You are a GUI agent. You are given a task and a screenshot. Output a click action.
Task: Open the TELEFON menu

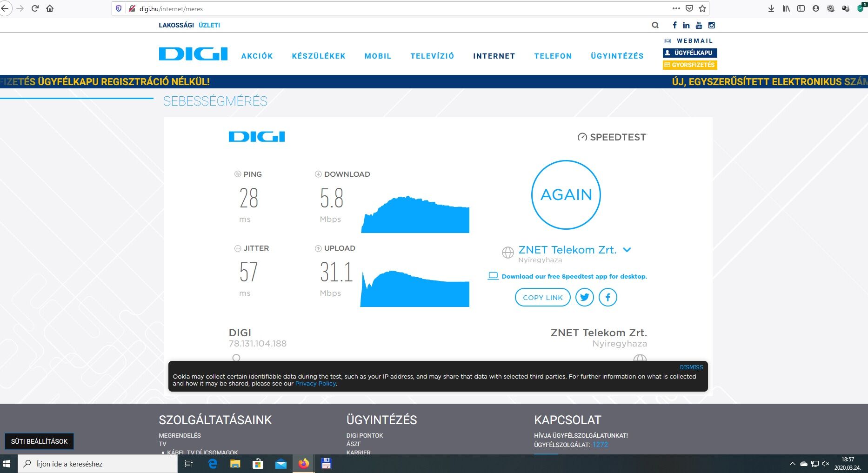coord(553,56)
